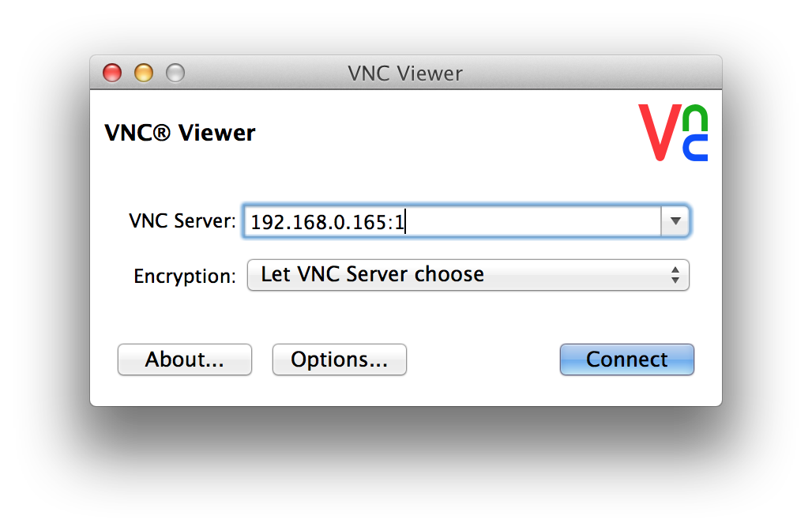
Task: Click the Encryption stepper arrows
Action: click(675, 274)
